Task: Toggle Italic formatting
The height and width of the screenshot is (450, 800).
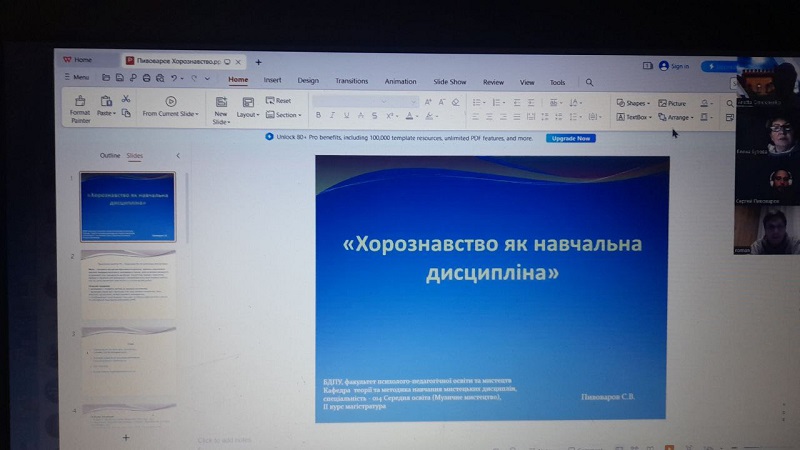Action: tap(332, 115)
